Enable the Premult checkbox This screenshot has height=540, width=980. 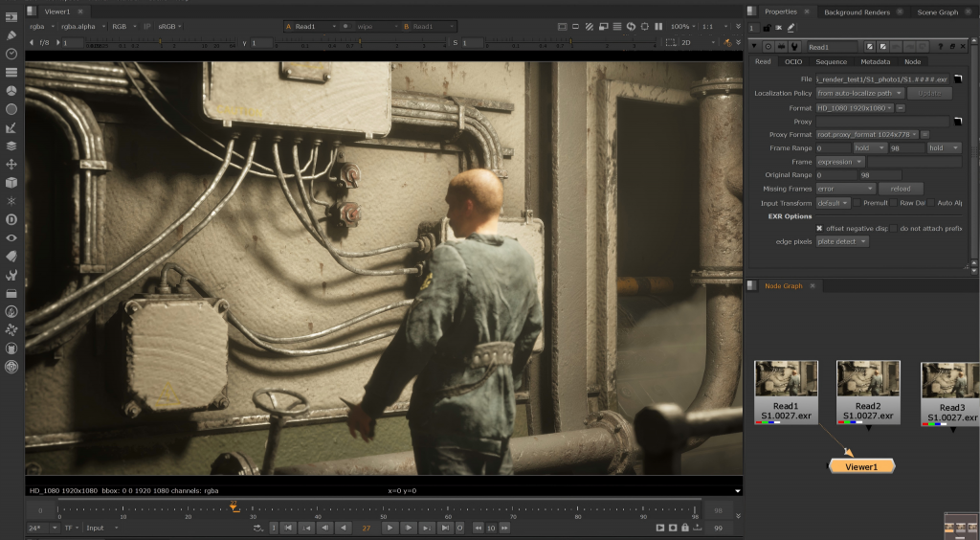tap(857, 203)
